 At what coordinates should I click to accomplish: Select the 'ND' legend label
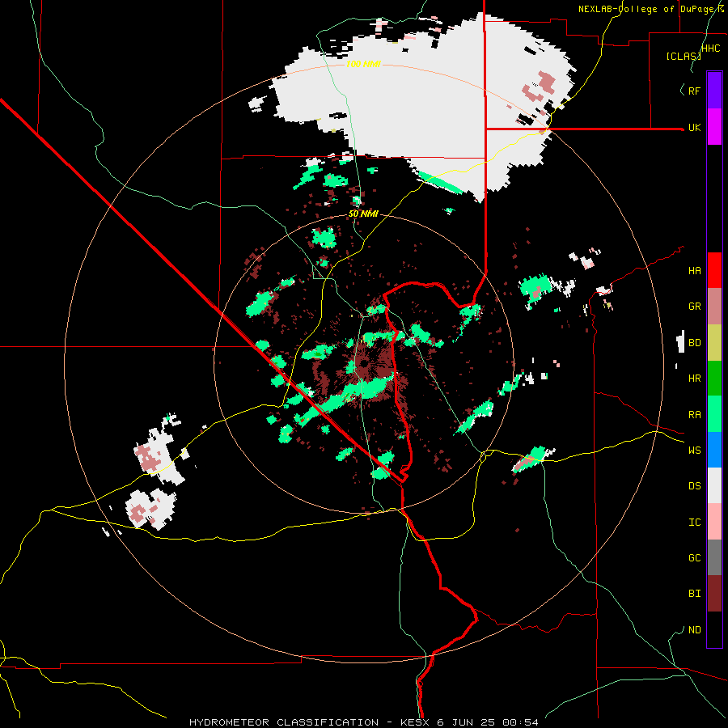694,630
